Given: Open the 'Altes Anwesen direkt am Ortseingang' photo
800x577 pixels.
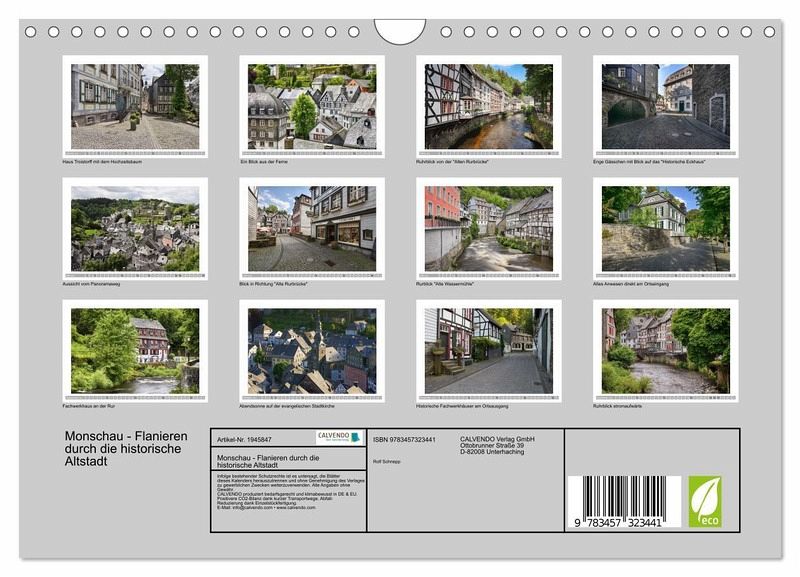Looking at the screenshot, I should [x=665, y=229].
